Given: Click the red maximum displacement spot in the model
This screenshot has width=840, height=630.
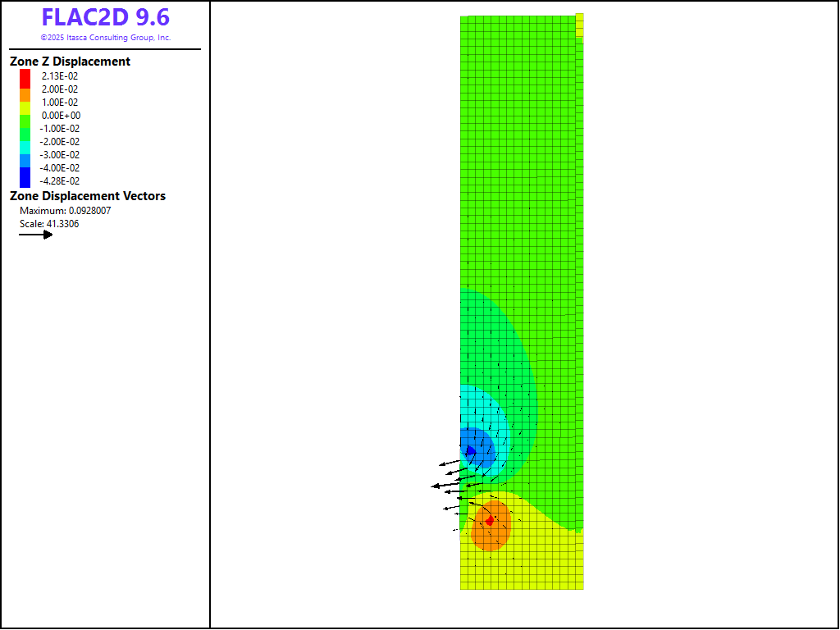Looking at the screenshot, I should tap(490, 520).
